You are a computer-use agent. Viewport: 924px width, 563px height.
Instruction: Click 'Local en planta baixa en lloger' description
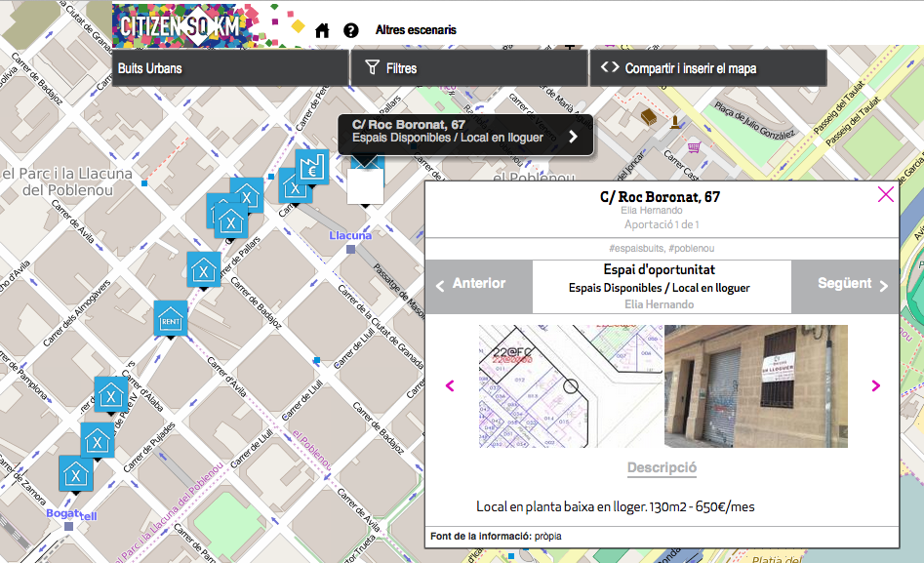[x=616, y=507]
